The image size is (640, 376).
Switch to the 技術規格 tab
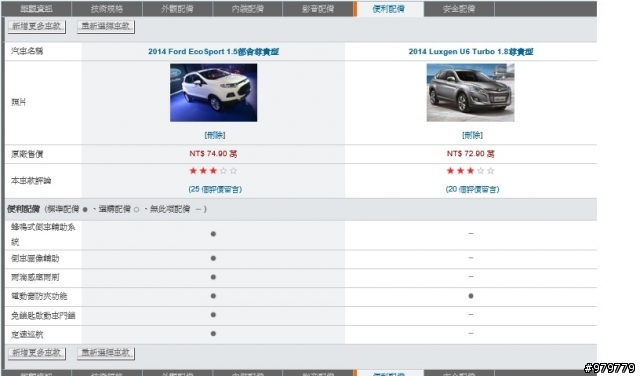coord(107,9)
